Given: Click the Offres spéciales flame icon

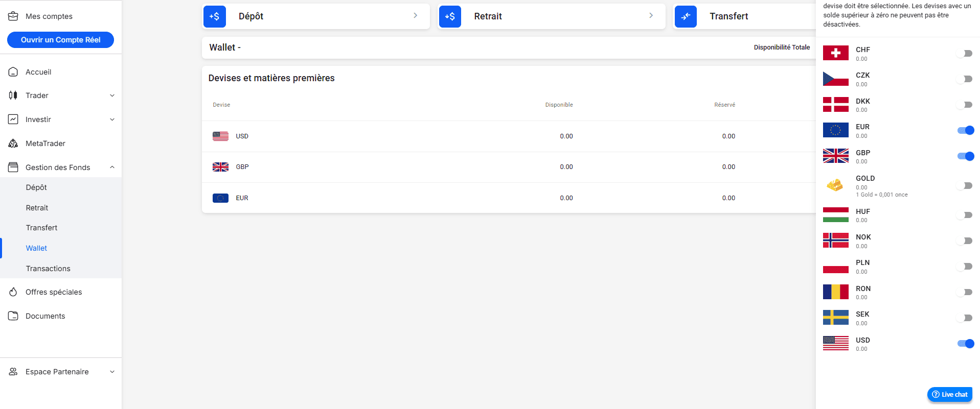Looking at the screenshot, I should (13, 292).
